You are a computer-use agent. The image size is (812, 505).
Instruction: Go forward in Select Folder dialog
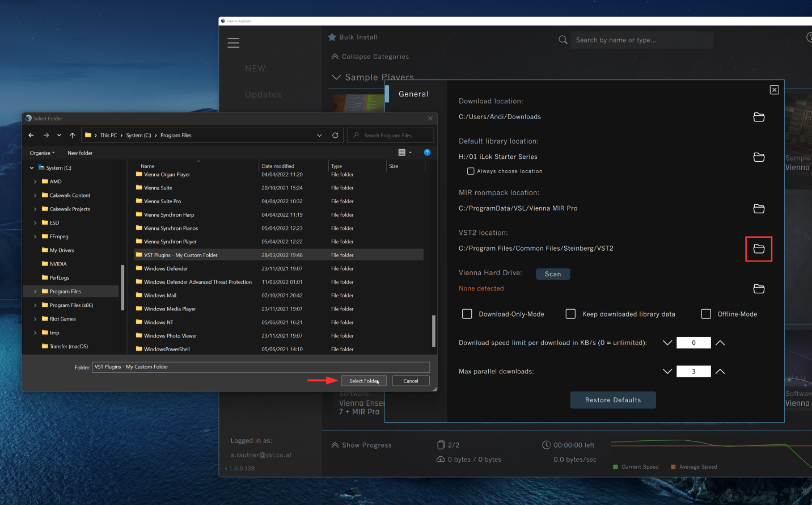tap(46, 135)
